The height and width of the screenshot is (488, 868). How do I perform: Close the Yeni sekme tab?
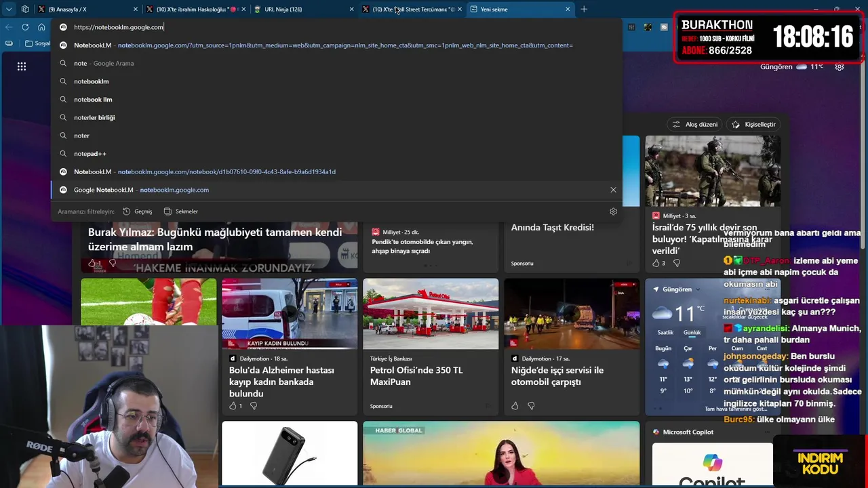pyautogui.click(x=568, y=9)
